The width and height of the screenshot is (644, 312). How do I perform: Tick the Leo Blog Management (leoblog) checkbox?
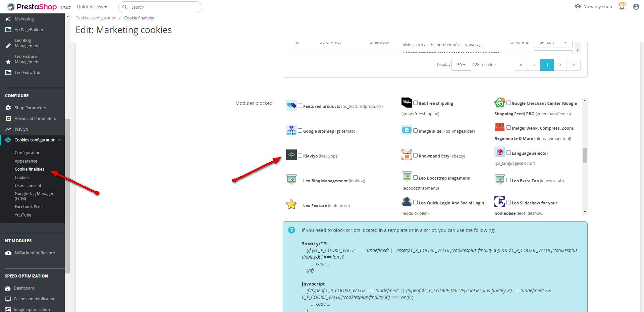pos(300,180)
